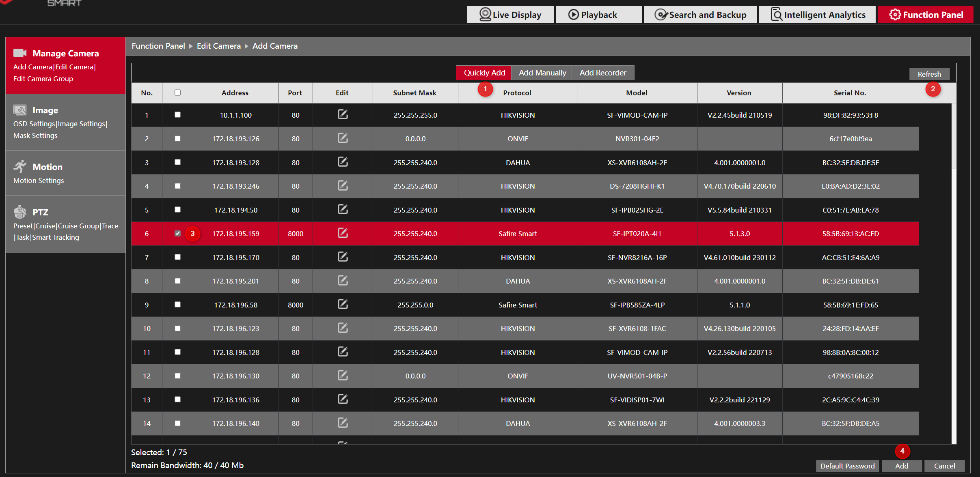The image size is (980, 477).
Task: Open edit icon in row 172.18.196.136
Action: pyautogui.click(x=343, y=400)
